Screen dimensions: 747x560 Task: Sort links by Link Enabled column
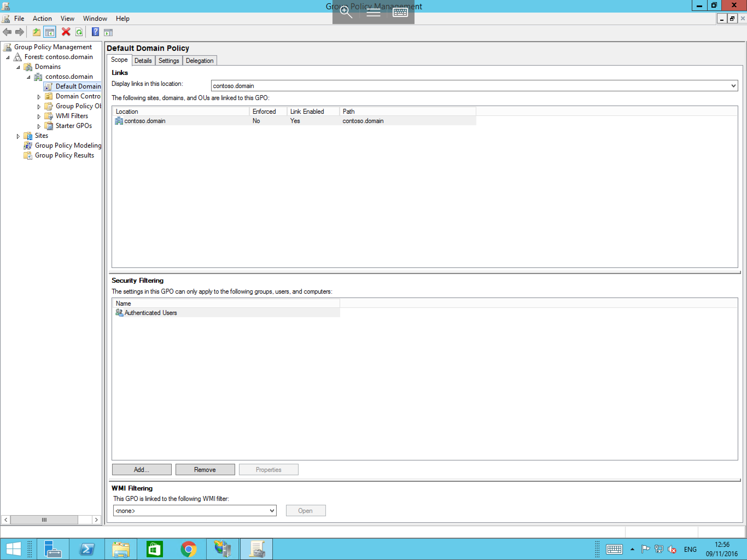pyautogui.click(x=313, y=112)
